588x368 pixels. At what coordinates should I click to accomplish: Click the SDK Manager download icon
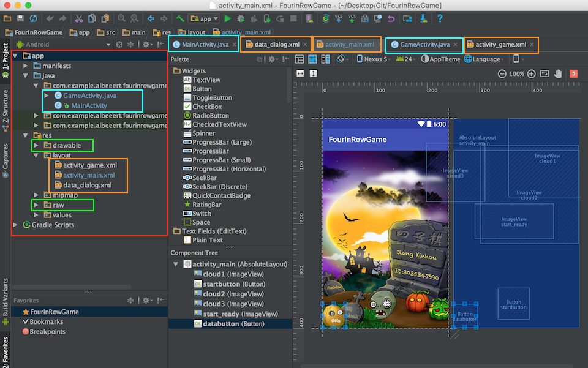[423, 18]
